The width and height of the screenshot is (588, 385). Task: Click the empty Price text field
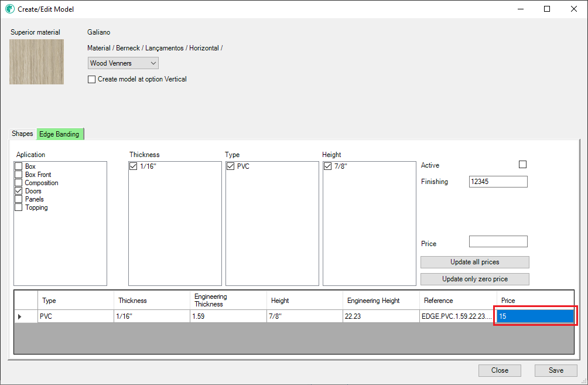pos(498,241)
